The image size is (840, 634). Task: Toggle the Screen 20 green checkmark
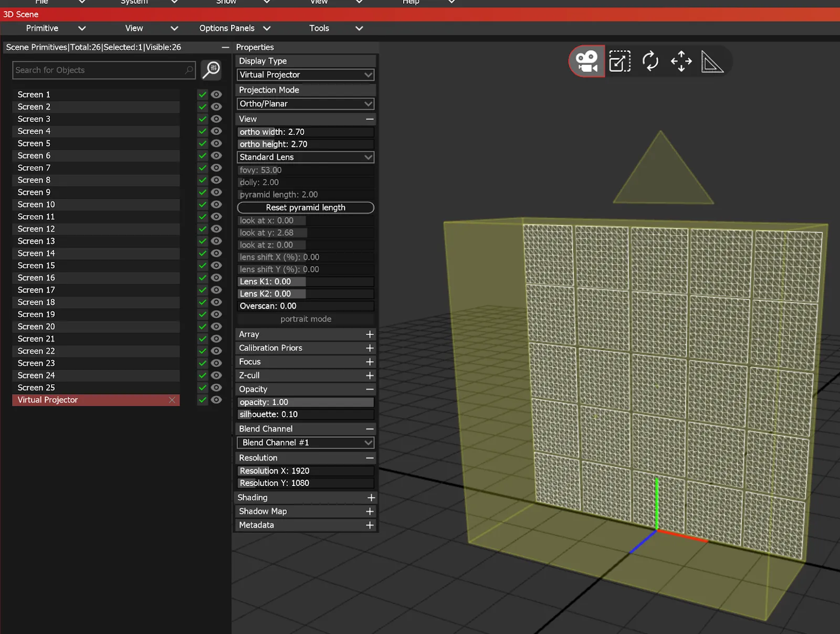[x=203, y=326]
